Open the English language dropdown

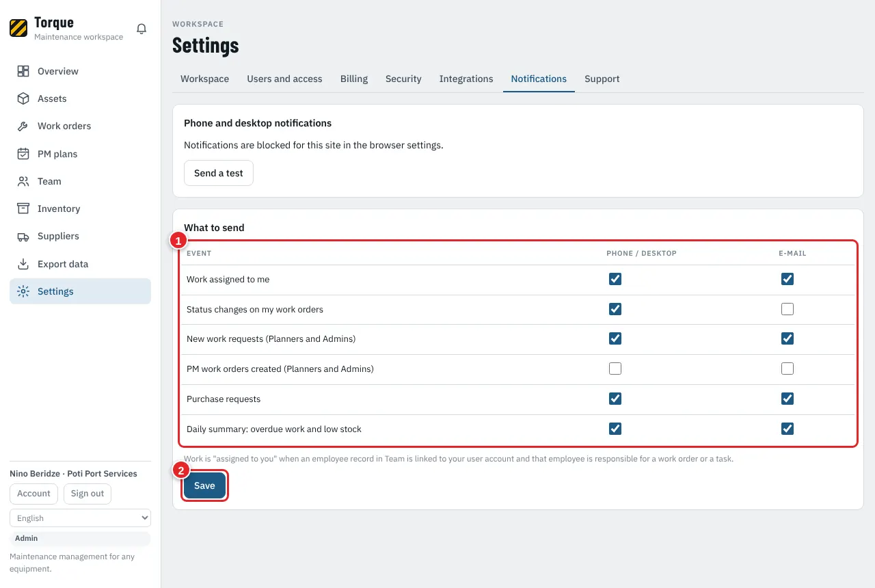80,518
